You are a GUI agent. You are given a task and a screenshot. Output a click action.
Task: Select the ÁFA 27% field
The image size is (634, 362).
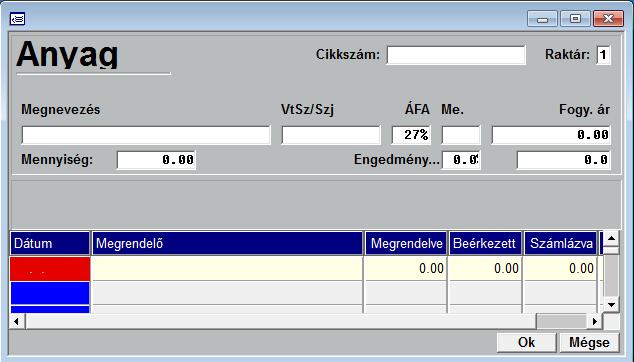pos(411,135)
